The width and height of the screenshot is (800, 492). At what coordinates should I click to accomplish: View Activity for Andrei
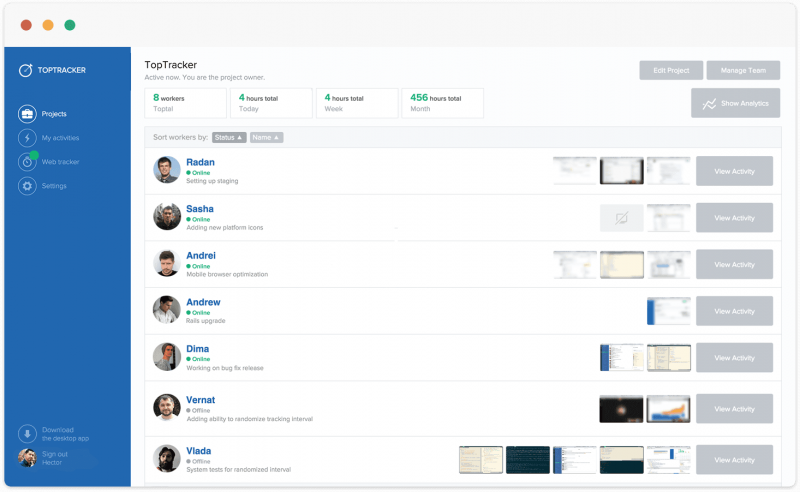[734, 264]
